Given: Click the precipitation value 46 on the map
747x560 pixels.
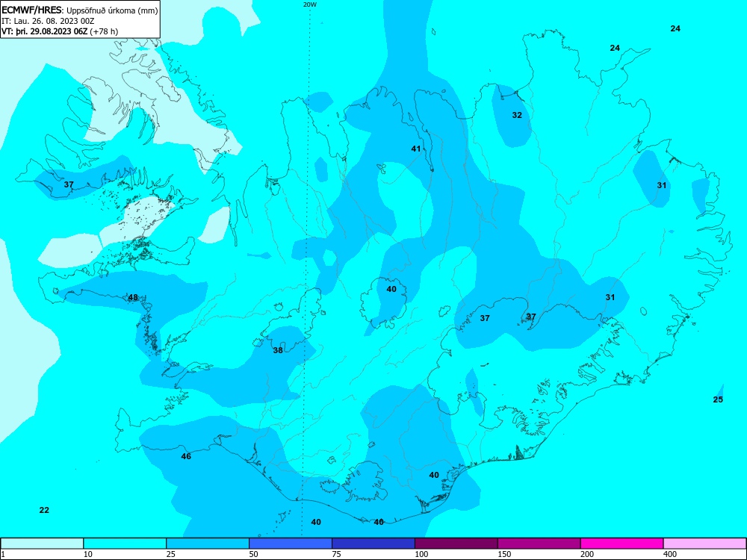Looking at the screenshot, I should pos(186,456).
